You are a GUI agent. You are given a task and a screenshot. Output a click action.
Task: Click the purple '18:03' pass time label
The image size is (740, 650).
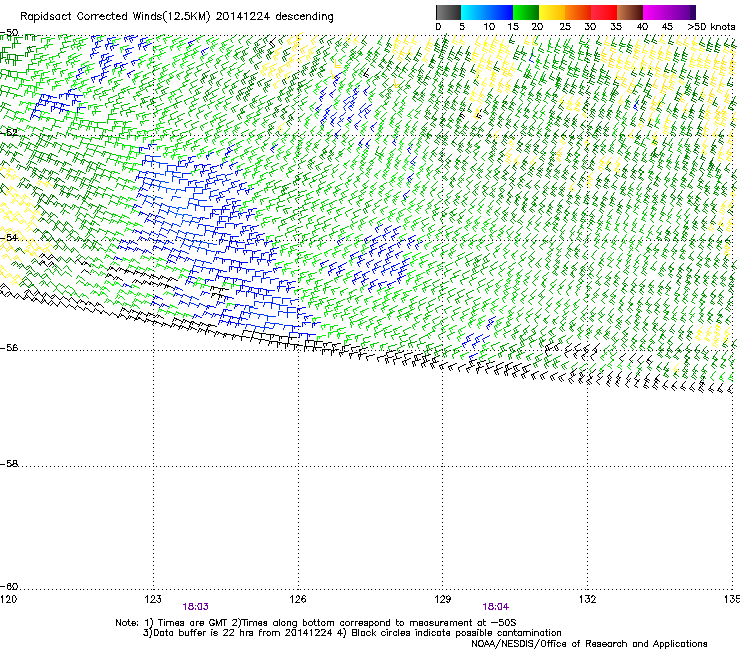click(195, 607)
